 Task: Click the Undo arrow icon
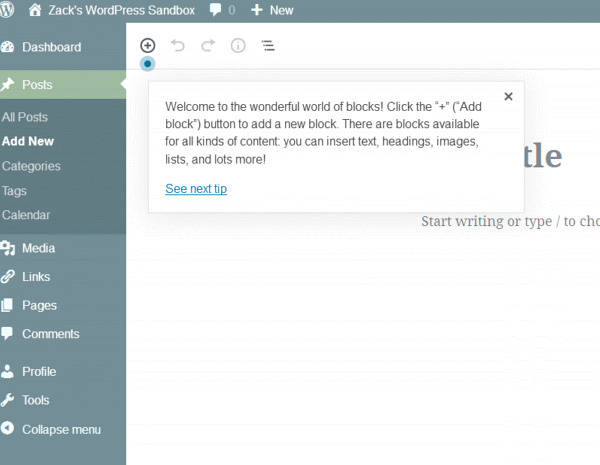point(178,46)
